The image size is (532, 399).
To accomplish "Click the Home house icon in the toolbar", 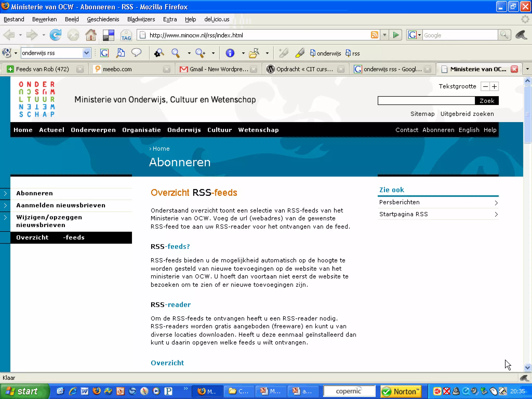I will pyautogui.click(x=91, y=35).
